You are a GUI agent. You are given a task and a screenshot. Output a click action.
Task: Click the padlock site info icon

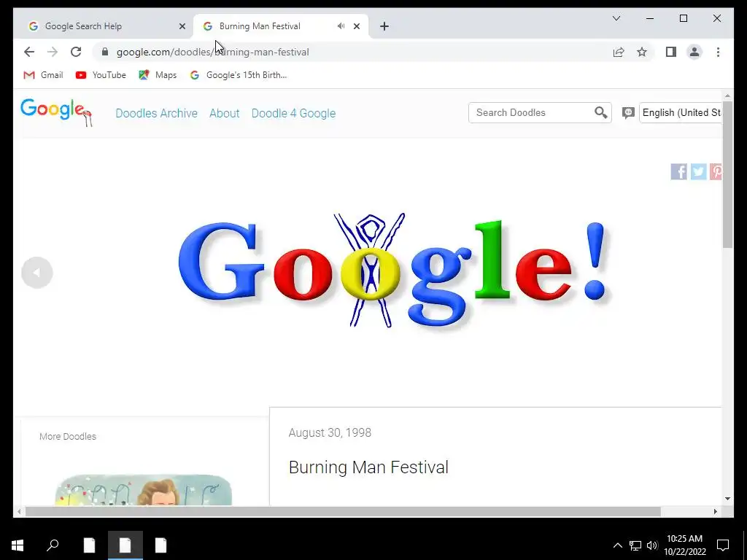pyautogui.click(x=105, y=52)
